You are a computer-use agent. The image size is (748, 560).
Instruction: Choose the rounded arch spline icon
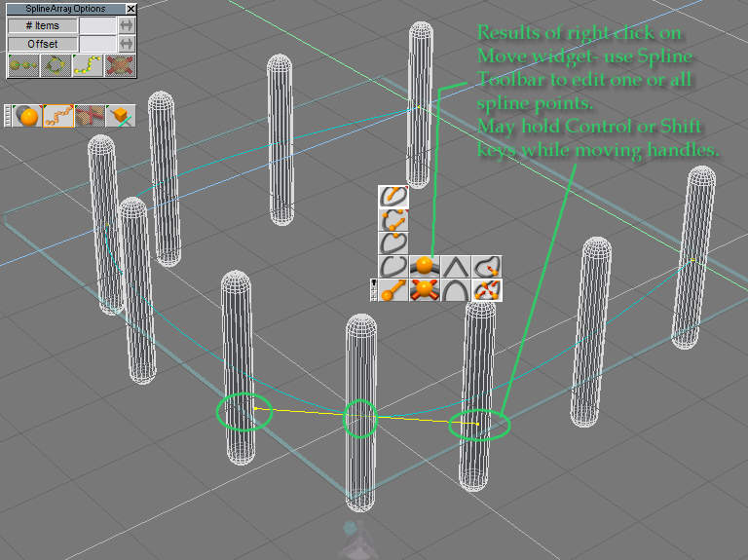(455, 289)
